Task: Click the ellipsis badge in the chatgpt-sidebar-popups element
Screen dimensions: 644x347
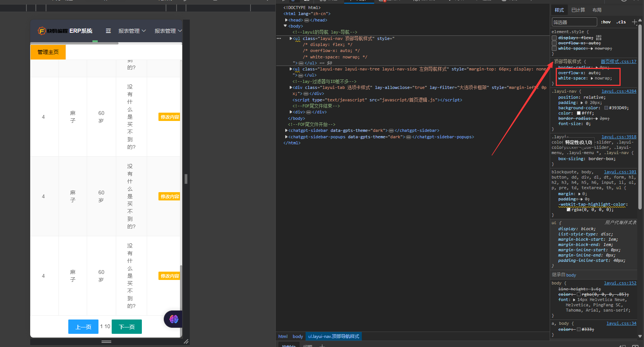Action: [x=409, y=137]
